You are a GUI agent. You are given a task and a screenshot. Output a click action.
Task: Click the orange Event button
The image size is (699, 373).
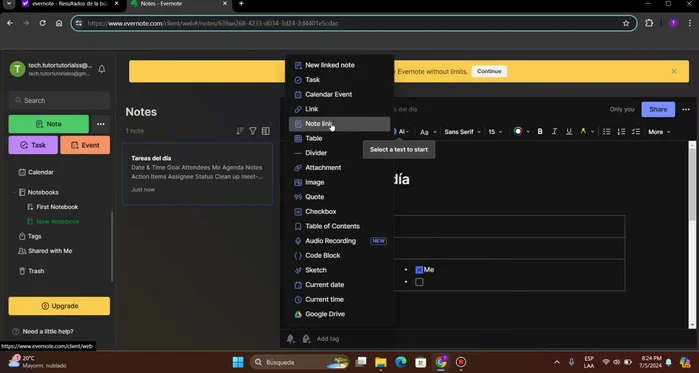point(85,145)
